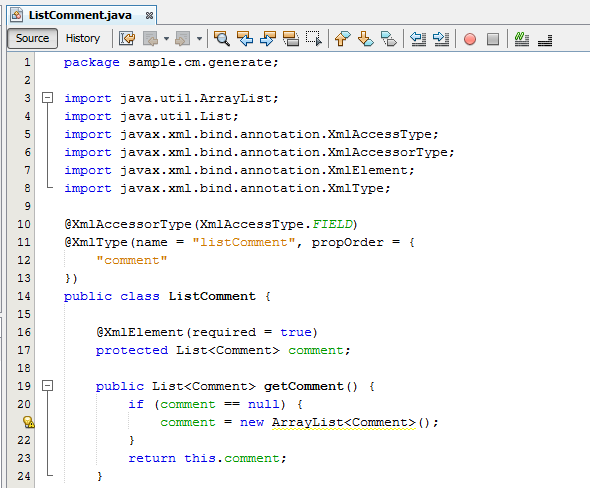This screenshot has height=488, width=590.
Task: Click the Find Selection magnifier icon
Action: pos(222,38)
